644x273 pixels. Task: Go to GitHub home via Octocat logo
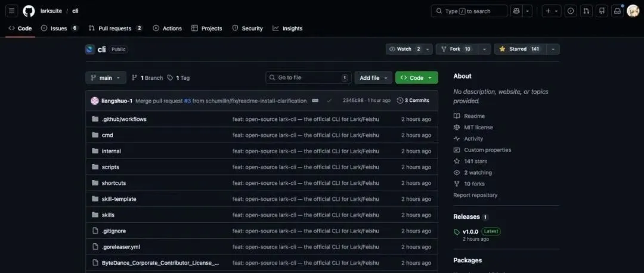click(x=29, y=11)
